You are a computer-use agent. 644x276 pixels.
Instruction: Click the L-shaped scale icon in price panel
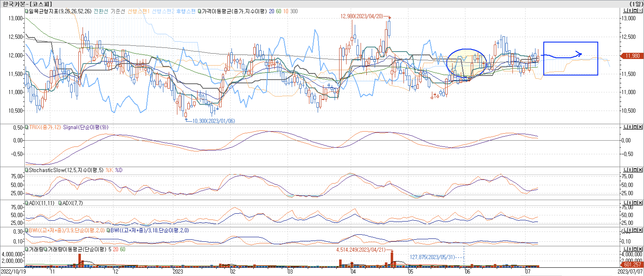(625, 11)
